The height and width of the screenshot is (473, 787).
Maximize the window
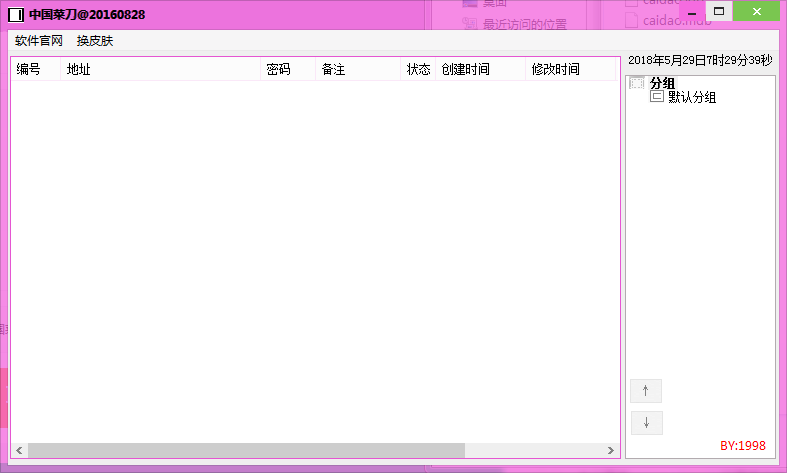pos(718,11)
